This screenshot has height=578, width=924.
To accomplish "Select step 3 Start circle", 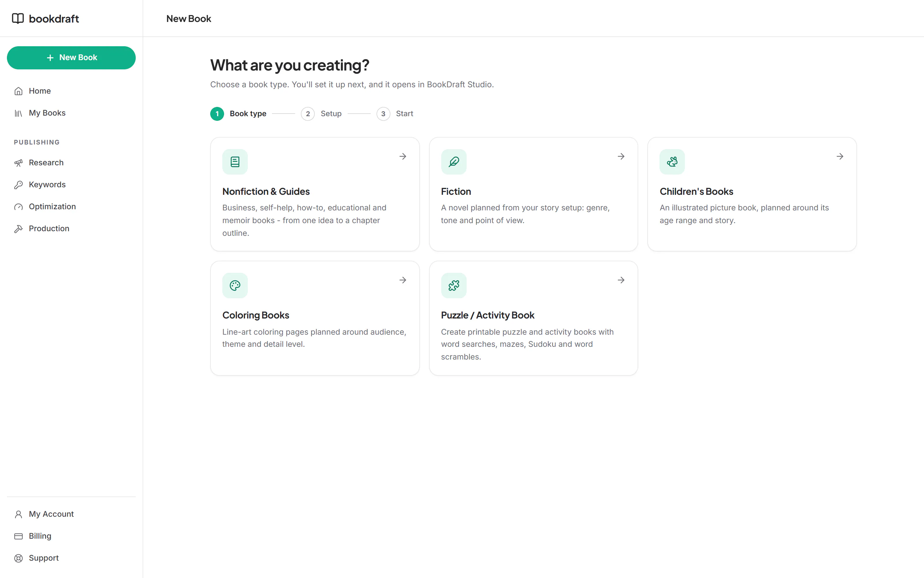I will (383, 114).
